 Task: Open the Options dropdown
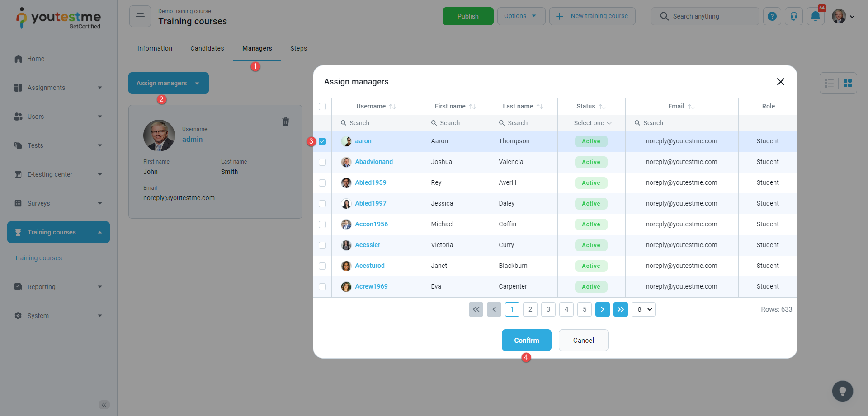(521, 16)
